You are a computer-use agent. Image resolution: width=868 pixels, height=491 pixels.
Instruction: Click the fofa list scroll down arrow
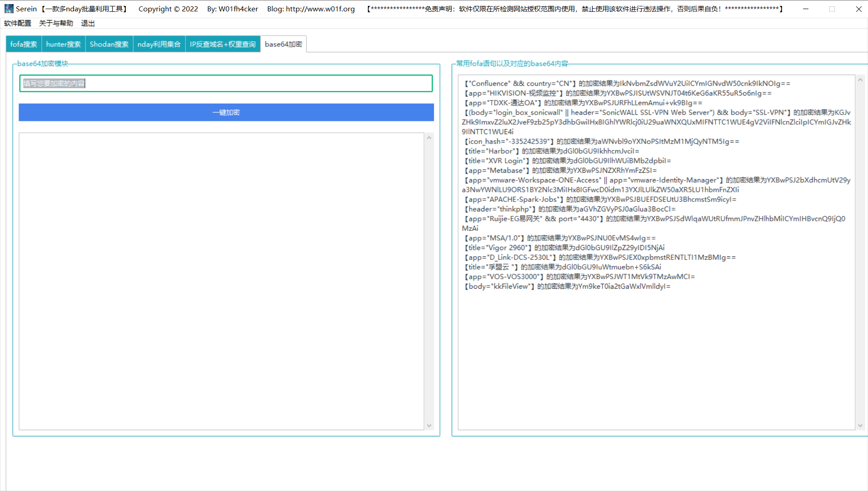click(x=860, y=426)
